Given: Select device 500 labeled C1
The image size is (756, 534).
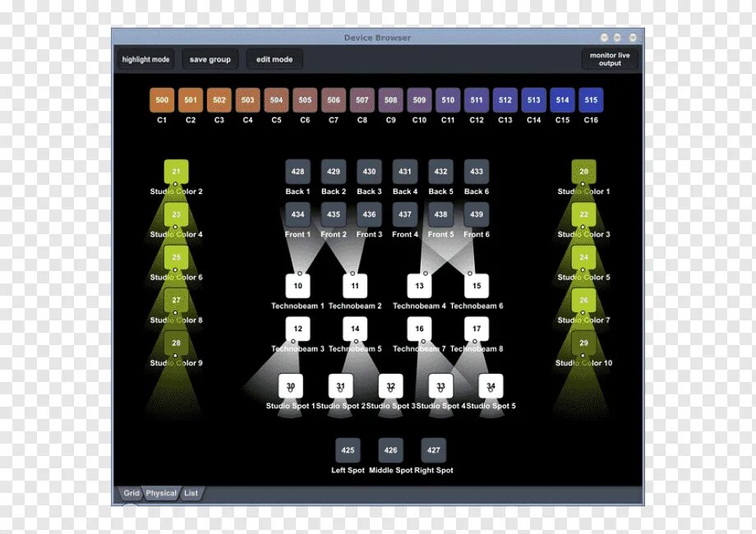Looking at the screenshot, I should 162,100.
